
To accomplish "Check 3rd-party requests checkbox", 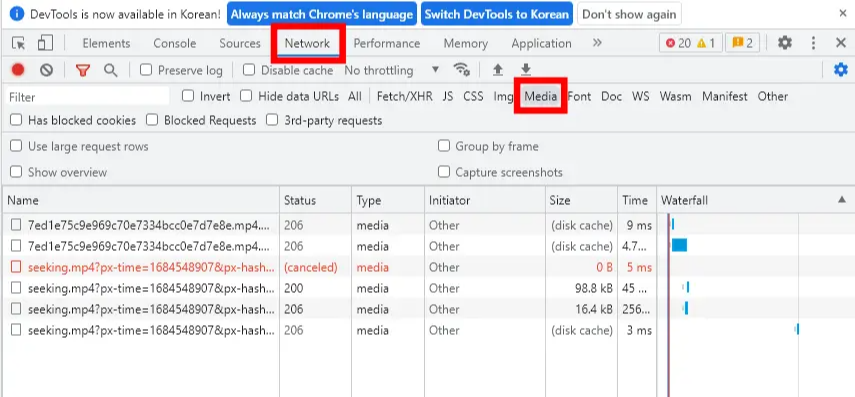I will click(x=272, y=120).
